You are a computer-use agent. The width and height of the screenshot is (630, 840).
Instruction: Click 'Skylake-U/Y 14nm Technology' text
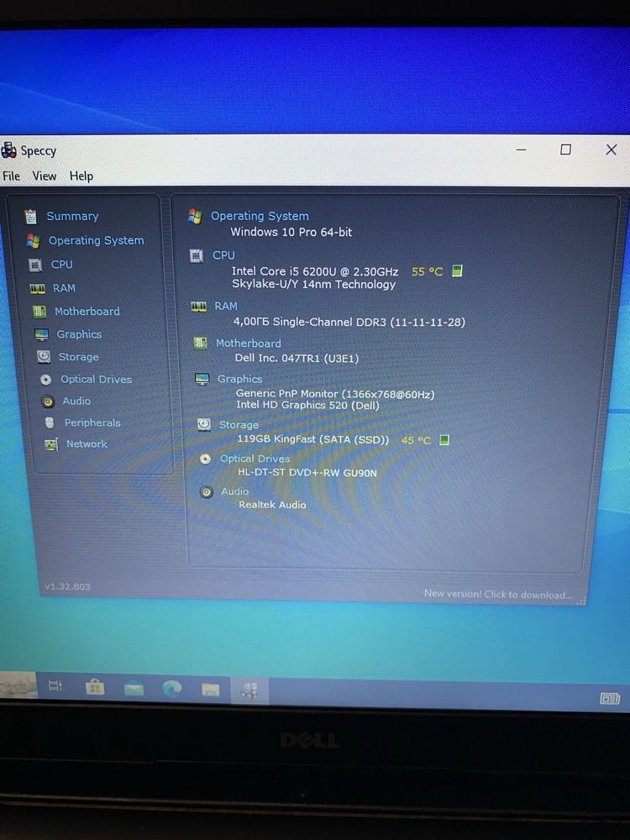(x=313, y=285)
